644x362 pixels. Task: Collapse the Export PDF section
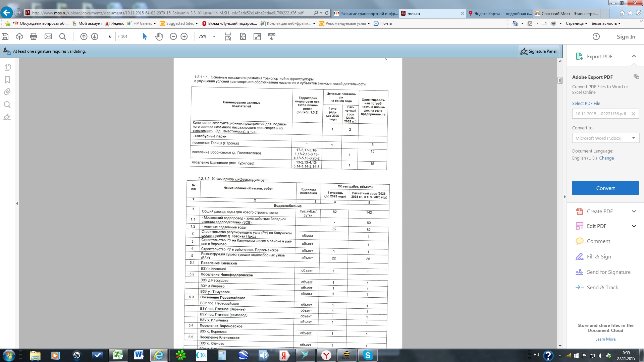(x=634, y=56)
